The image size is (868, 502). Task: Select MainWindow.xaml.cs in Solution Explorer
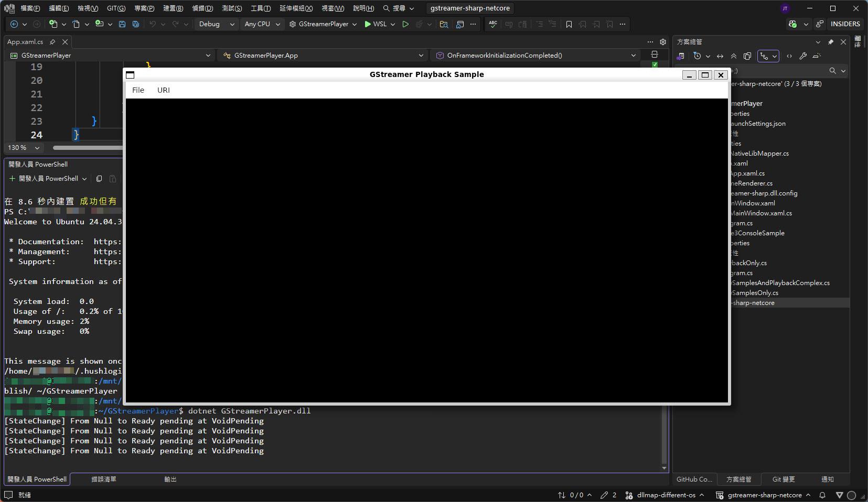761,213
